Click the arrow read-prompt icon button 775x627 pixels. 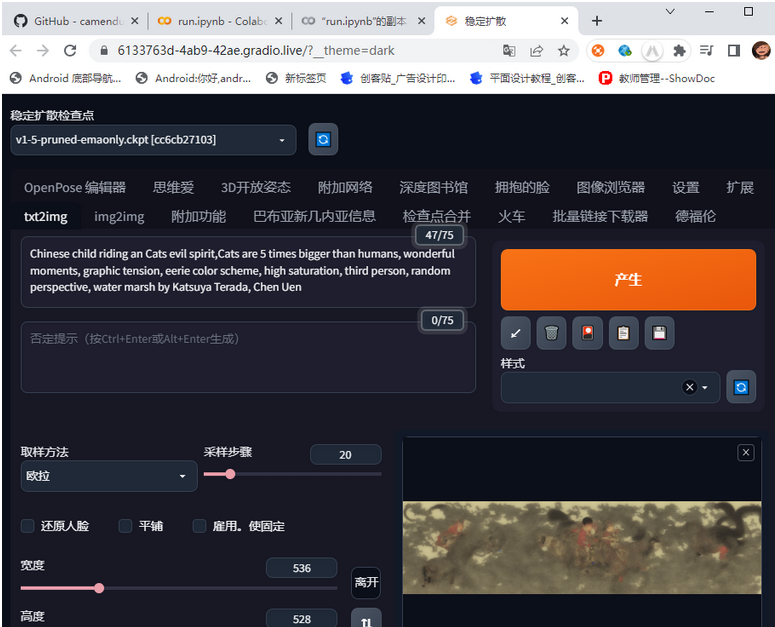click(516, 334)
